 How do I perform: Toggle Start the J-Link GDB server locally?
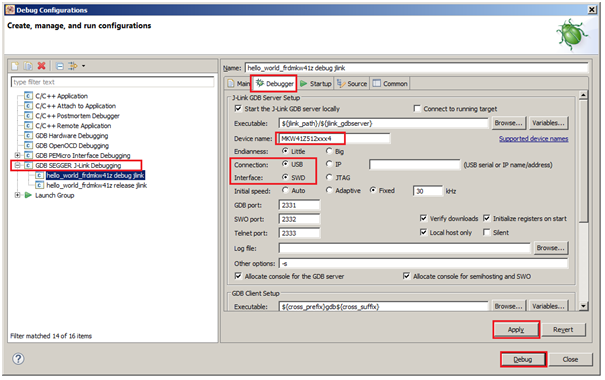(238, 108)
